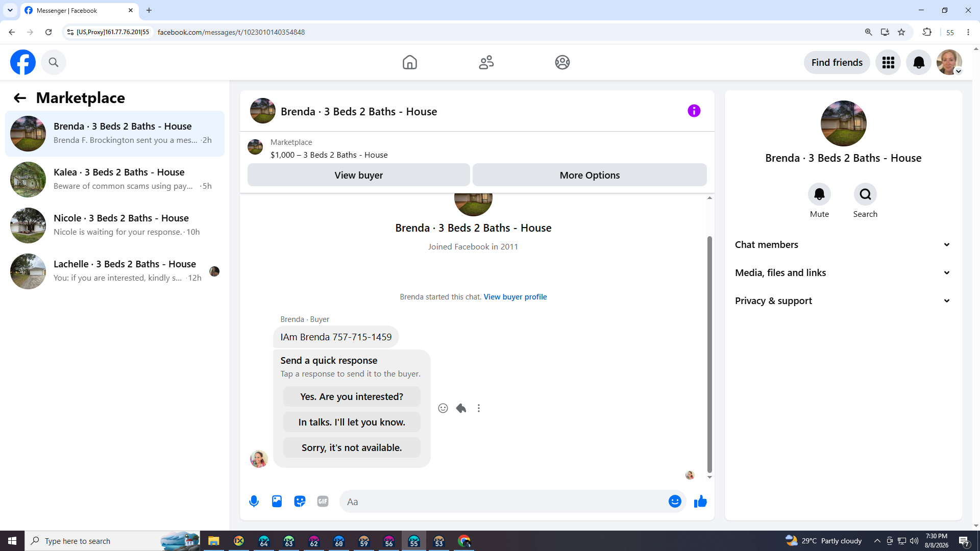980x551 pixels.
Task: Open the Facebook home logo
Action: coord(23,62)
